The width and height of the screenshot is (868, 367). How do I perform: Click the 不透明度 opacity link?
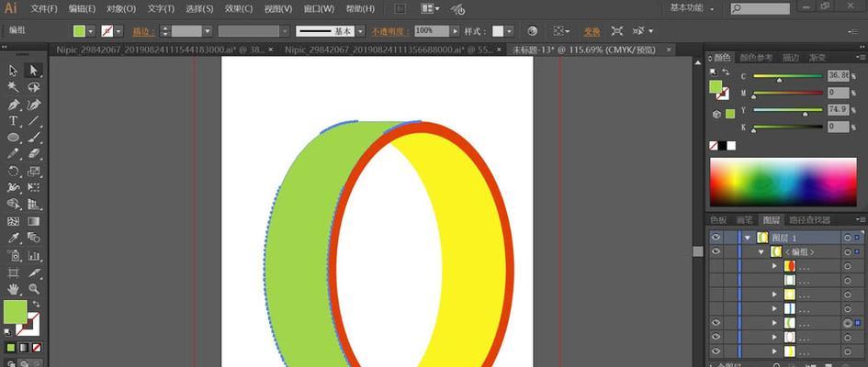coord(389,31)
